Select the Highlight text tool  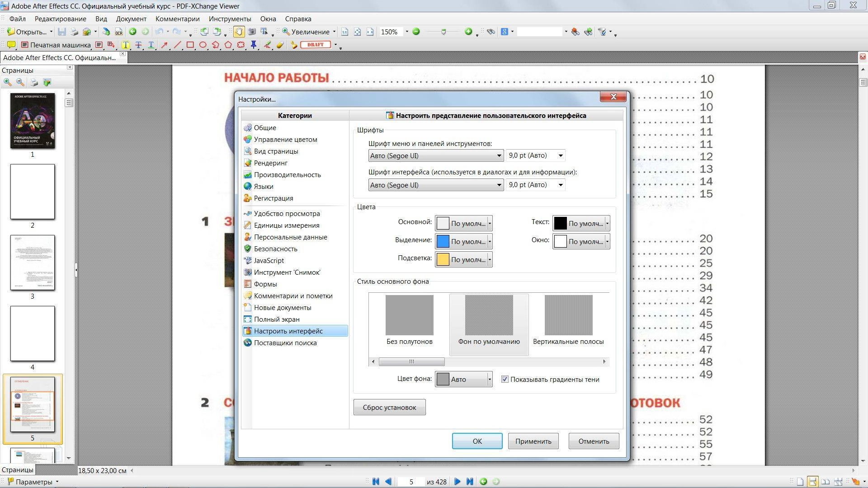(126, 45)
